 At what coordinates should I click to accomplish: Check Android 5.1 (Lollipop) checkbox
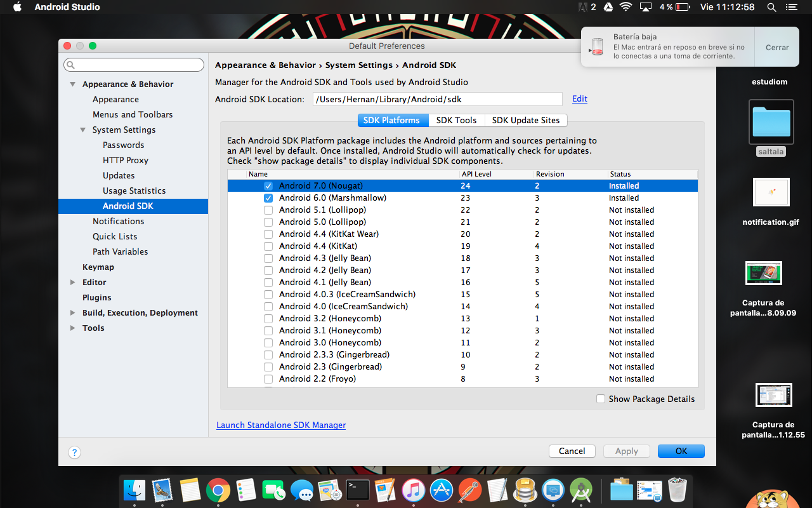click(x=268, y=210)
